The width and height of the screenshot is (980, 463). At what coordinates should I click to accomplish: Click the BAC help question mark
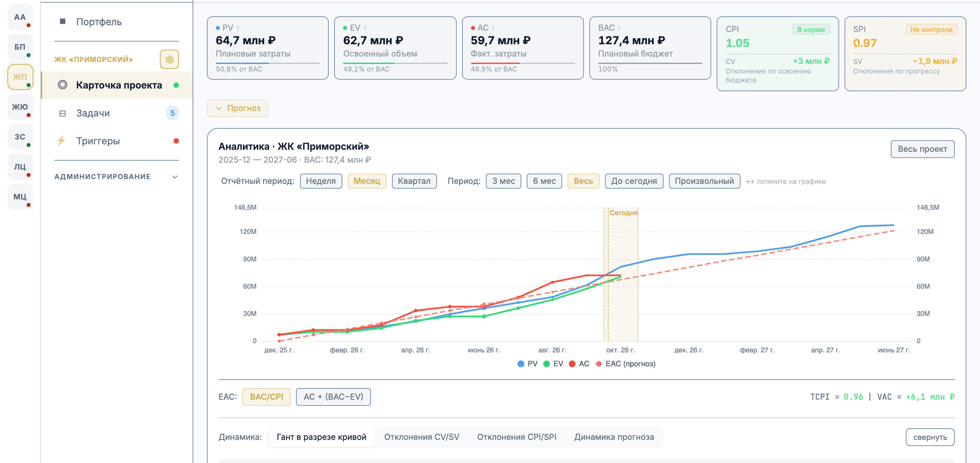coord(619,28)
